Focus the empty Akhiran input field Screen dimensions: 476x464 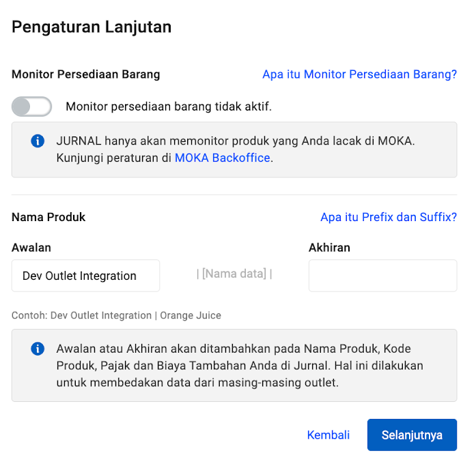pos(383,276)
